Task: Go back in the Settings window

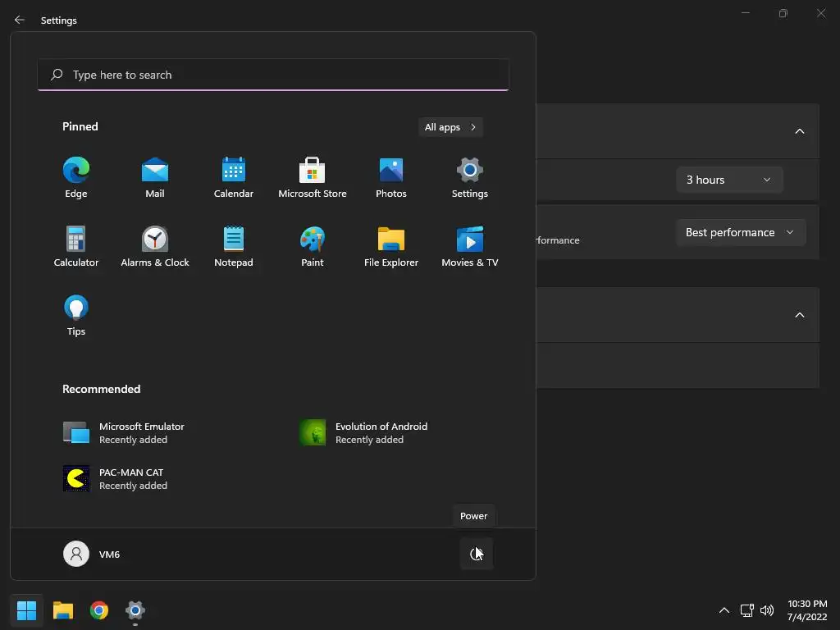Action: click(x=20, y=20)
